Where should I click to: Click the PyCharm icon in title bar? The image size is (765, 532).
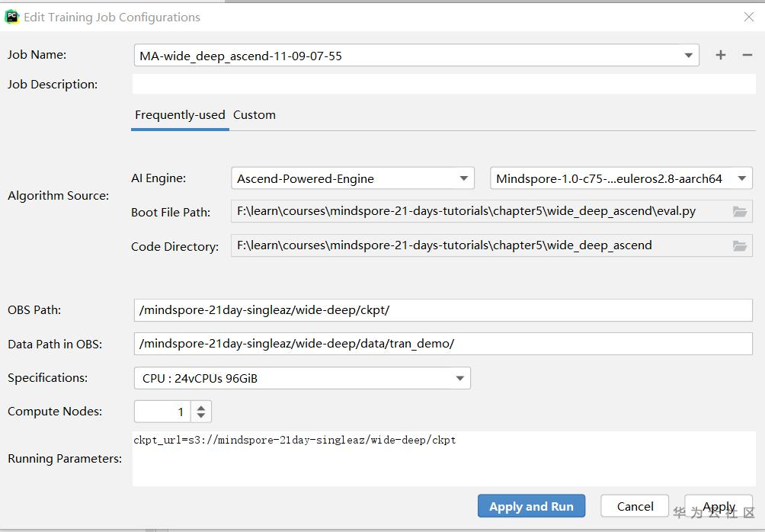tap(12, 17)
